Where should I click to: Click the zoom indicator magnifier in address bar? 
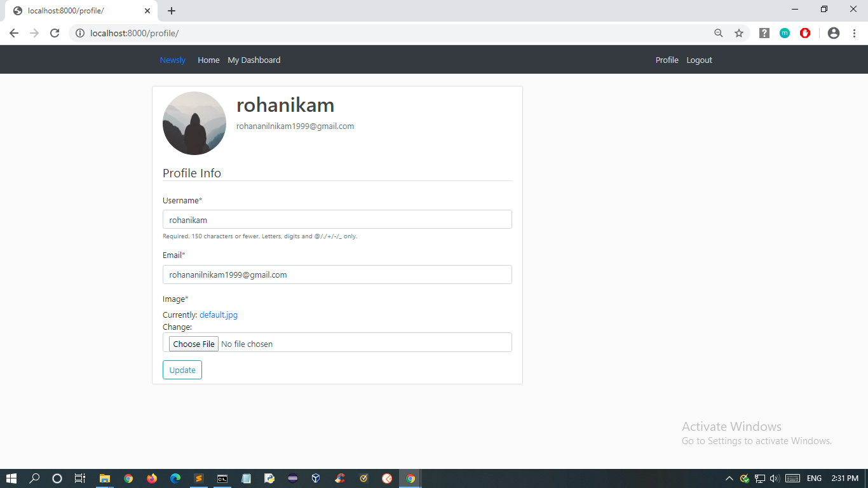[x=719, y=33]
